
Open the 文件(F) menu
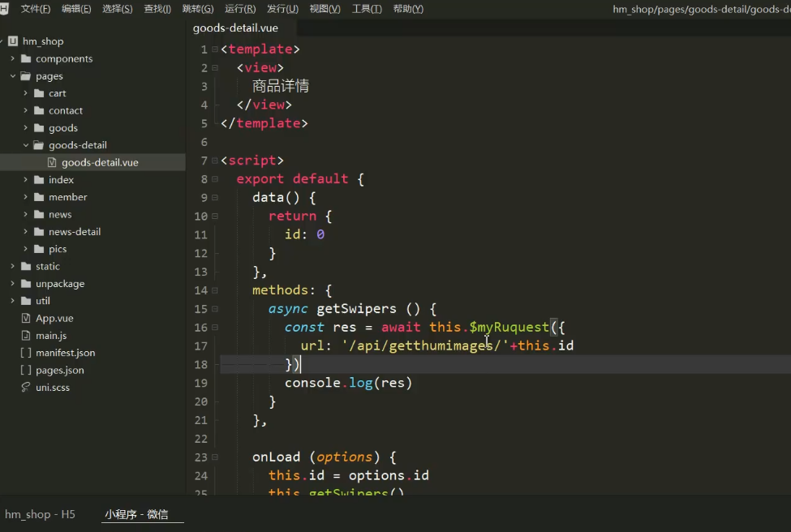point(36,9)
